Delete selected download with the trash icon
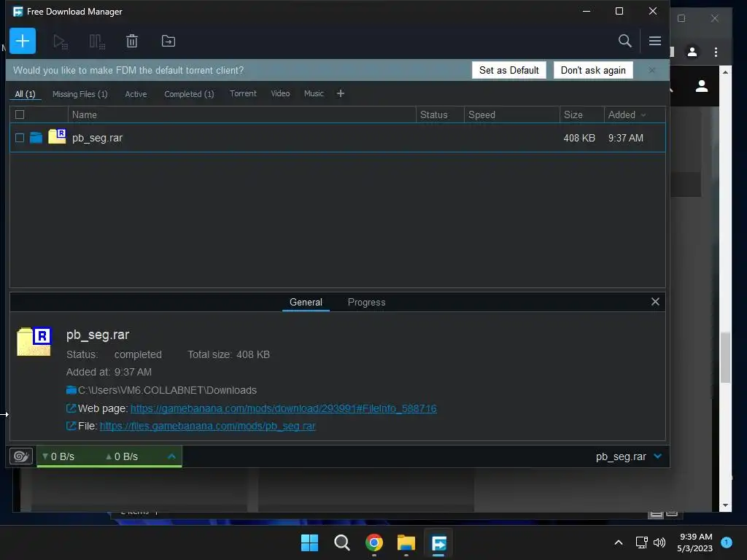747x560 pixels. [x=132, y=41]
